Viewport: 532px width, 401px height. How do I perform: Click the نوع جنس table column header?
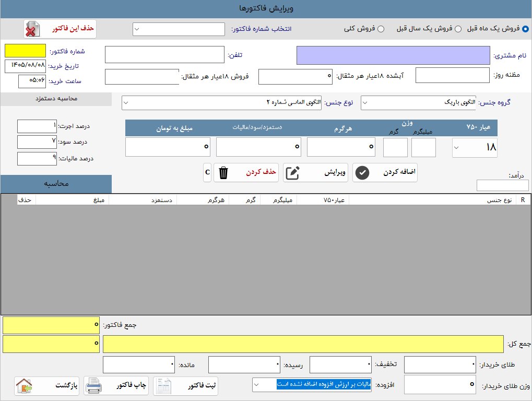(432, 200)
